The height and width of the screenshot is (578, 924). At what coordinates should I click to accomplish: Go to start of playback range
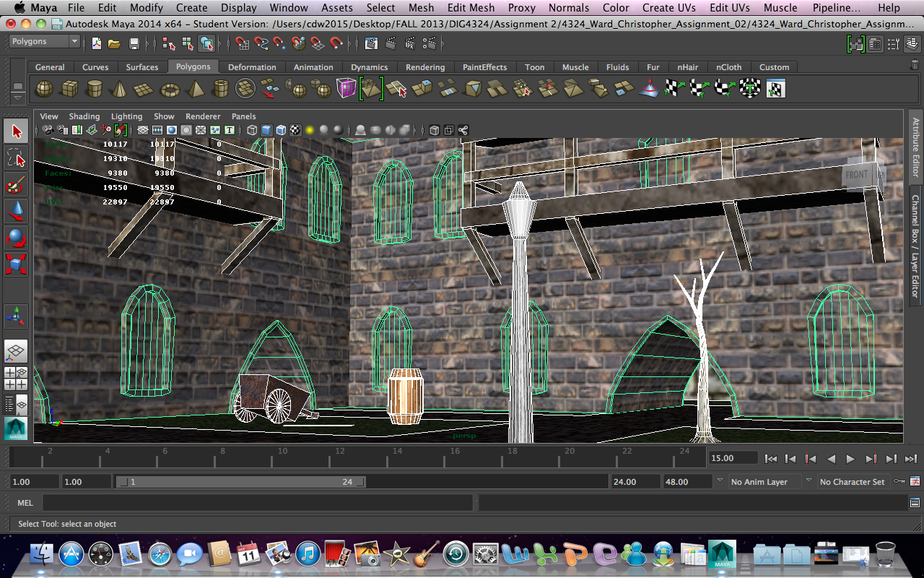[771, 458]
